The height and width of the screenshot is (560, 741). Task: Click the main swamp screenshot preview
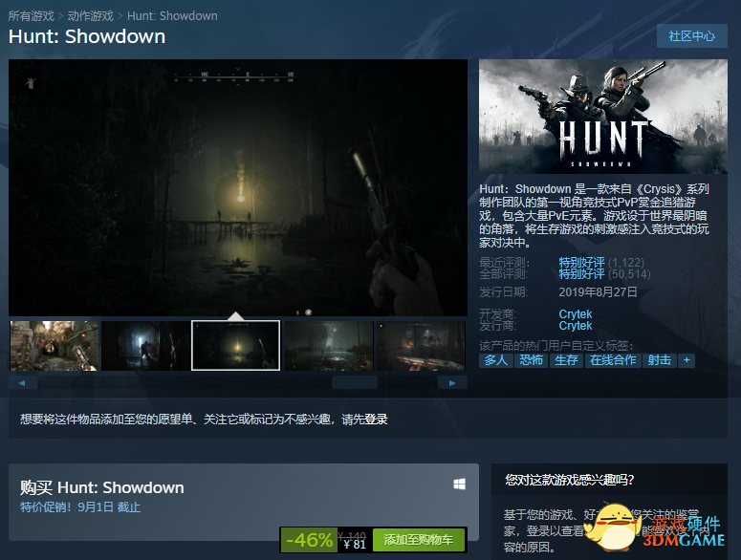238,187
